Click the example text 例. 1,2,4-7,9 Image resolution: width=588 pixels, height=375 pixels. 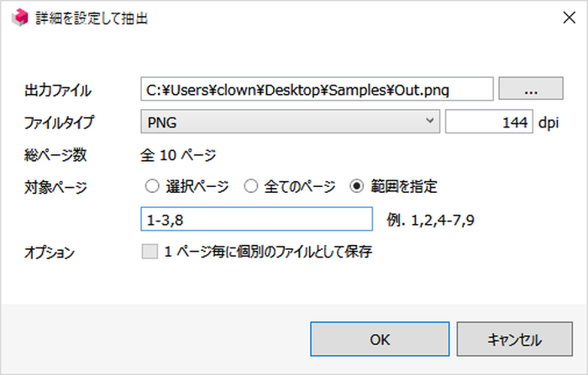[x=430, y=220]
